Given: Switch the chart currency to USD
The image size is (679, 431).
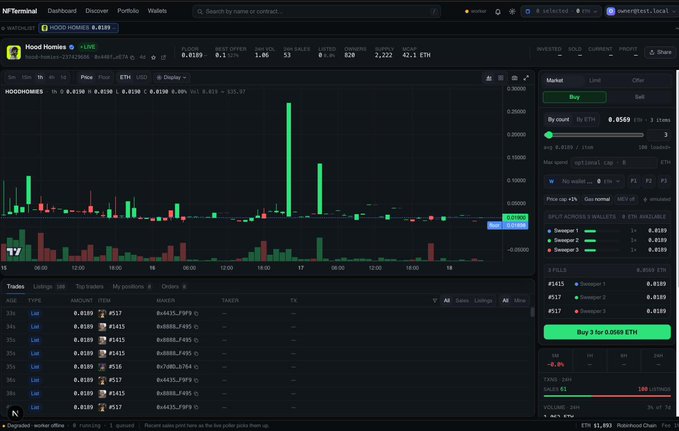Looking at the screenshot, I should click(142, 78).
